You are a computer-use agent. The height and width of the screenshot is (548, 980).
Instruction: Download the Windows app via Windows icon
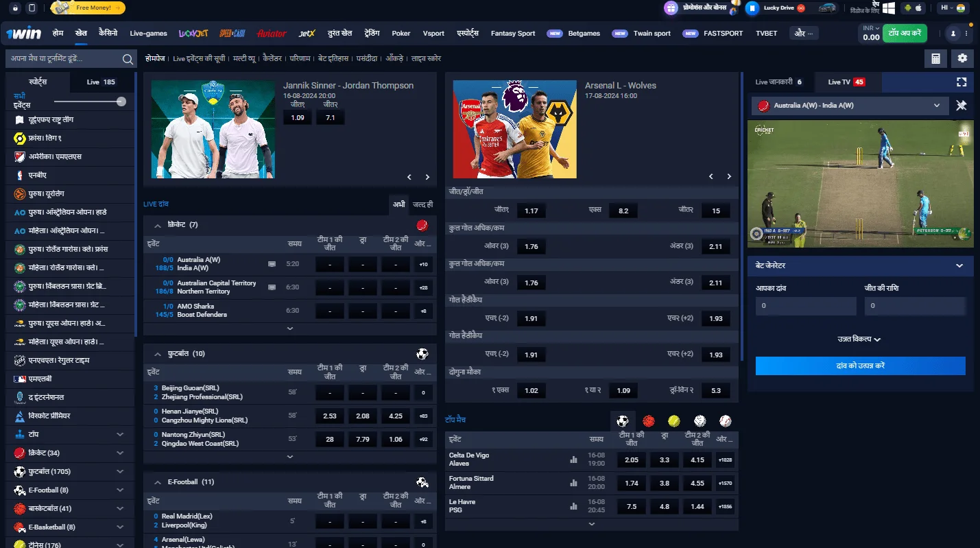click(x=889, y=8)
